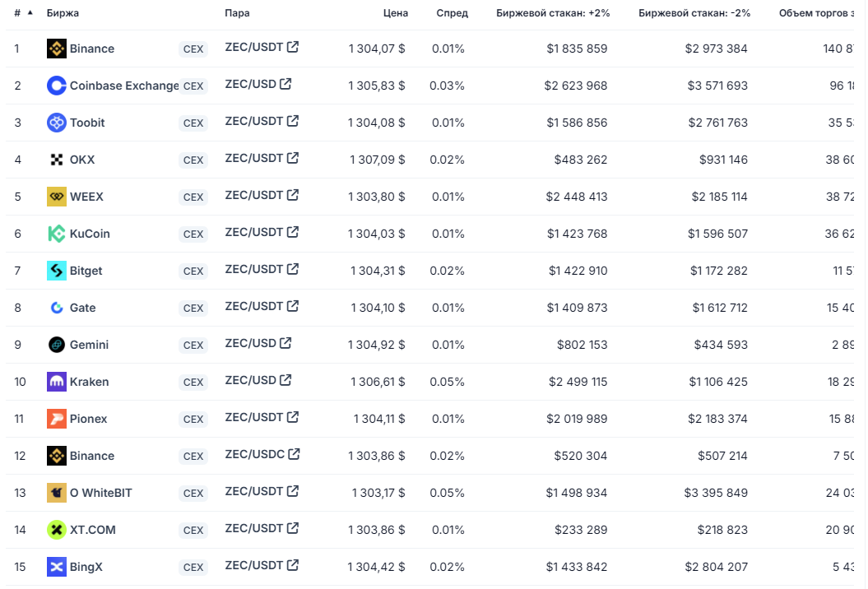Select the $3 571 693 depth value

pyautogui.click(x=717, y=86)
